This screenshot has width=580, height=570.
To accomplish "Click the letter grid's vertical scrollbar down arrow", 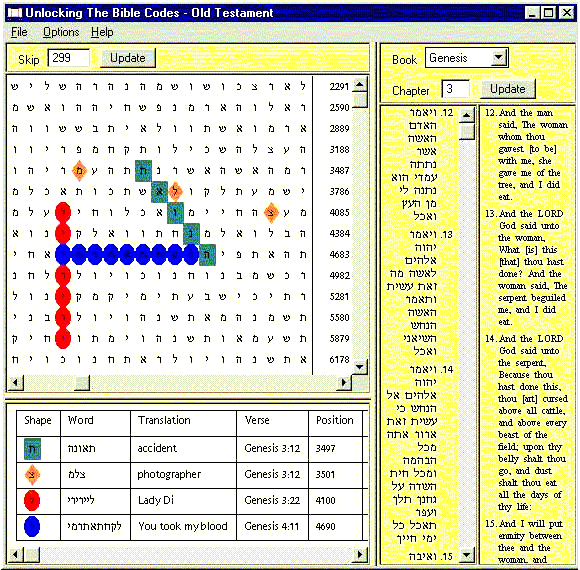I will (x=360, y=367).
